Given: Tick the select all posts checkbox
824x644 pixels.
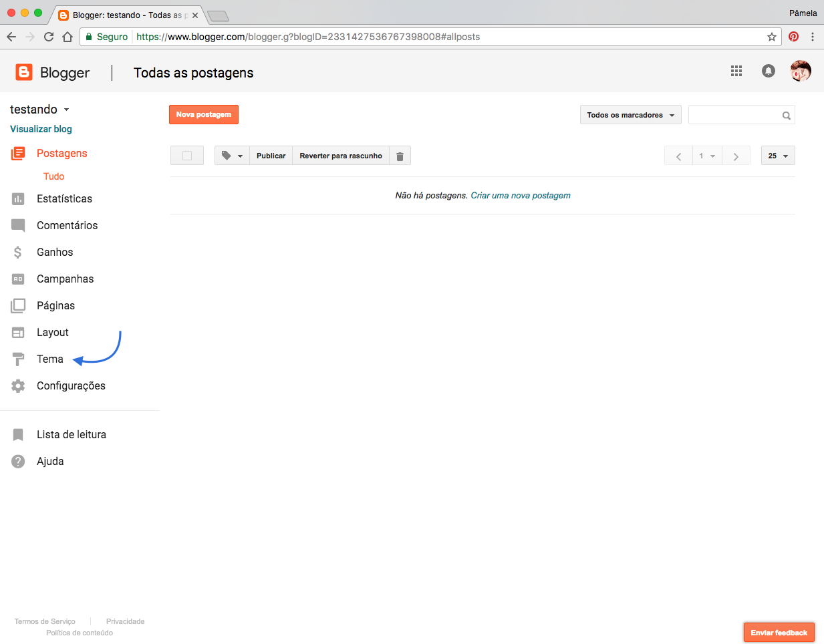Looking at the screenshot, I should pyautogui.click(x=187, y=156).
